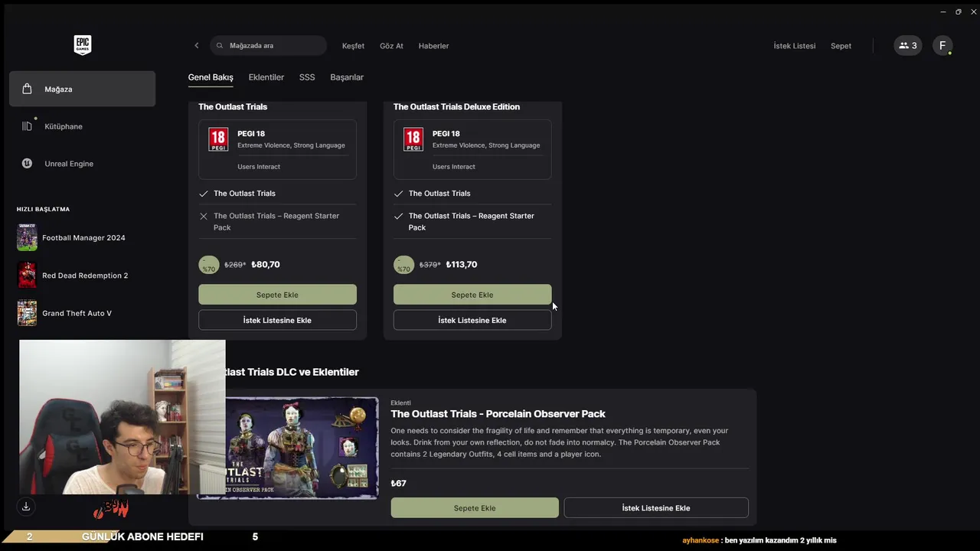
Task: Switch to the Eklentiler tab
Action: 266,77
